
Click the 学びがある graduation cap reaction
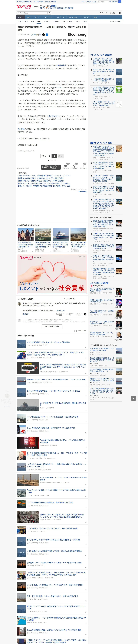pos(66,166)
